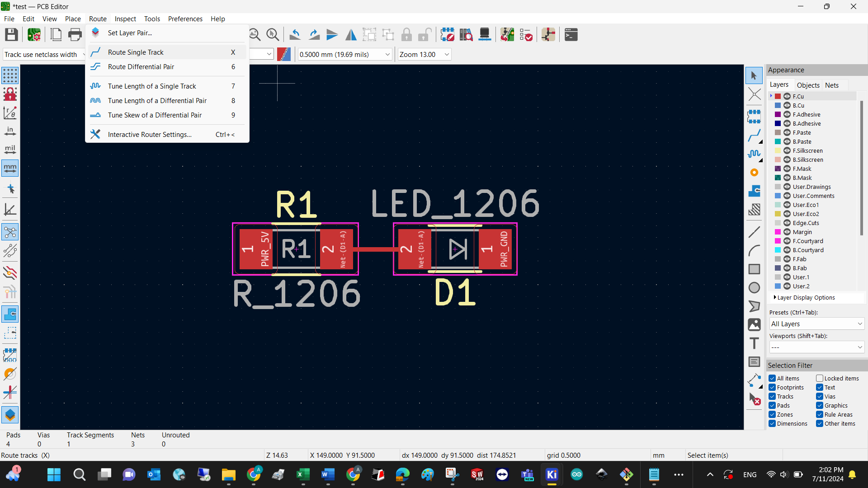Switch to the Objects tab

coord(808,85)
